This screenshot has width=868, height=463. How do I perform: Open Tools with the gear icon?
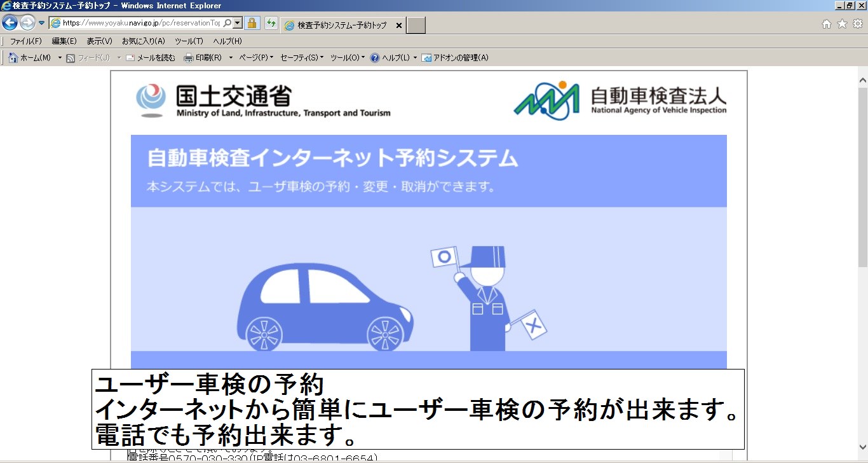click(x=858, y=24)
